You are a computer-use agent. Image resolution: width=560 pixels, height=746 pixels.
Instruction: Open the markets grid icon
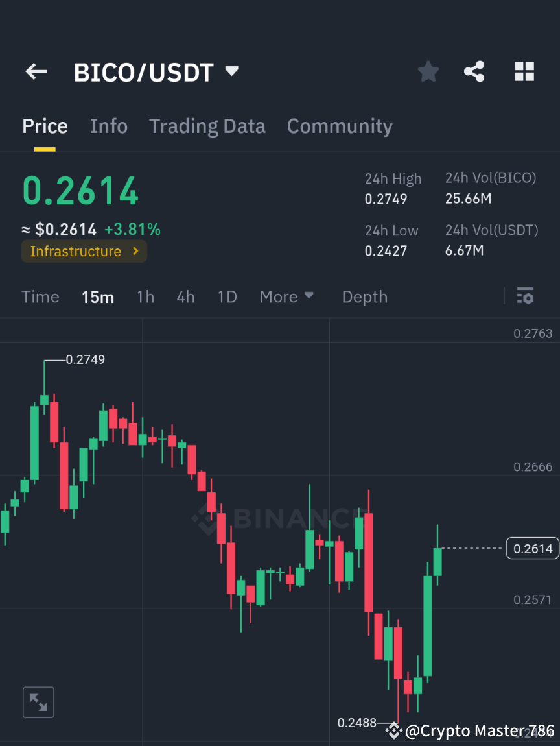[x=524, y=71]
